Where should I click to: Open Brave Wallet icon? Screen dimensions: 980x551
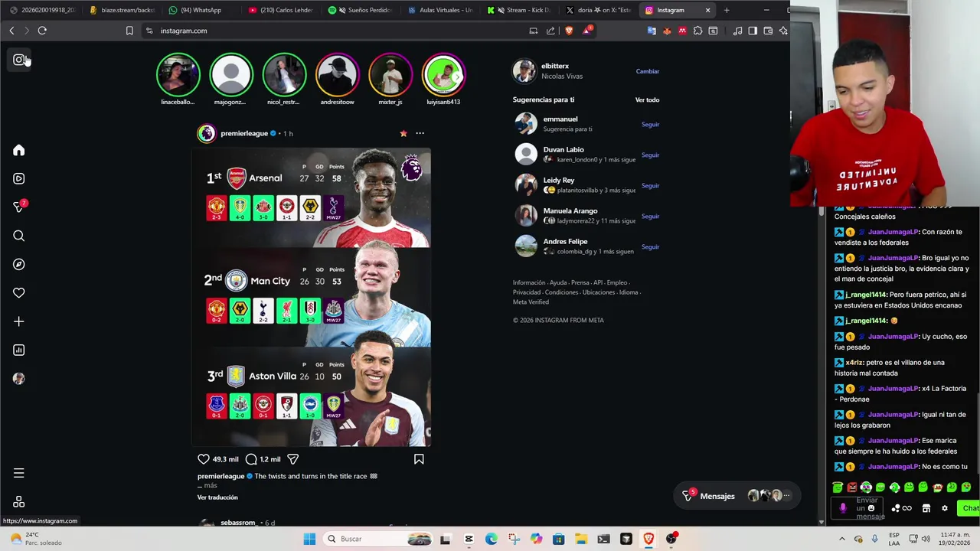pyautogui.click(x=768, y=31)
